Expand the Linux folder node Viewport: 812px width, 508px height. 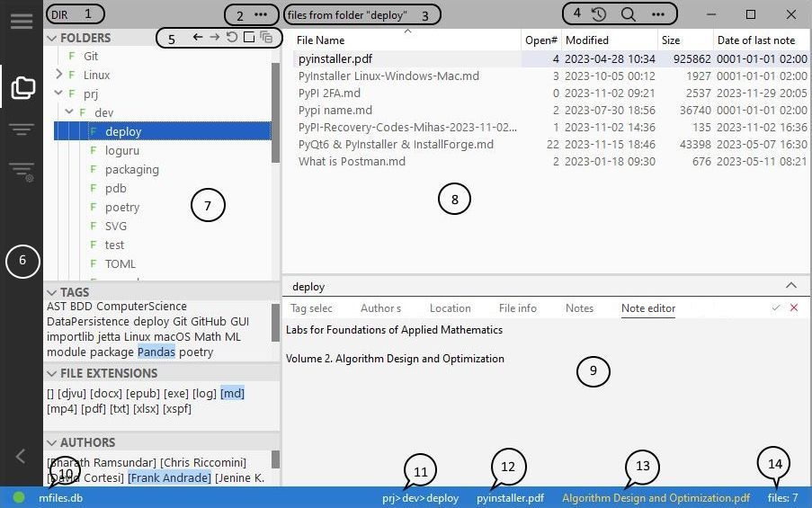coord(58,75)
